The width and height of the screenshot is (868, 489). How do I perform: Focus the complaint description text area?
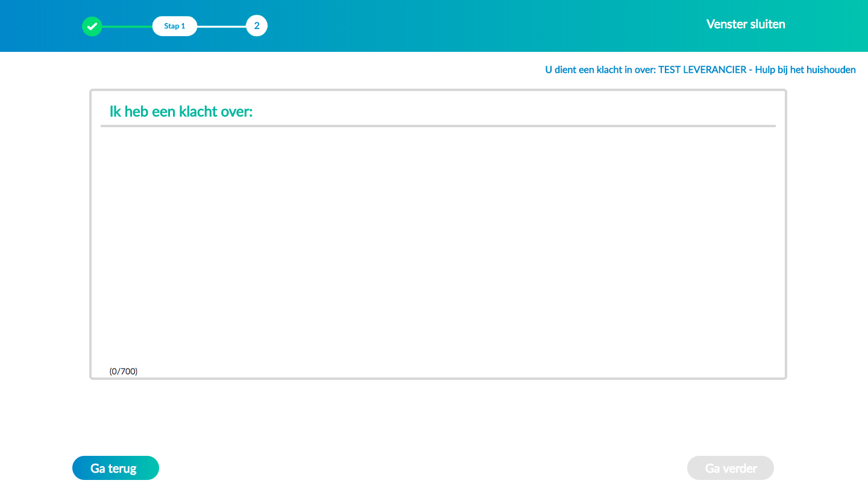[x=438, y=247]
